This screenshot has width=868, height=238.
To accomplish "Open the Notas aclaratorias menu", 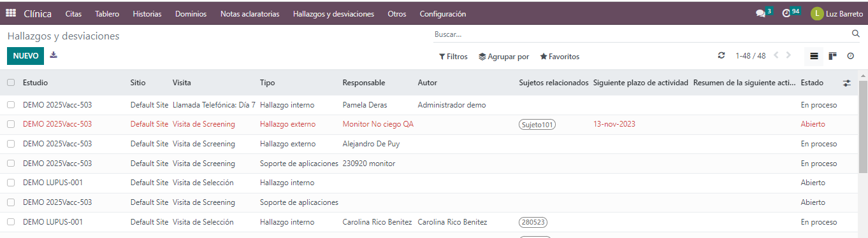I will pos(250,13).
